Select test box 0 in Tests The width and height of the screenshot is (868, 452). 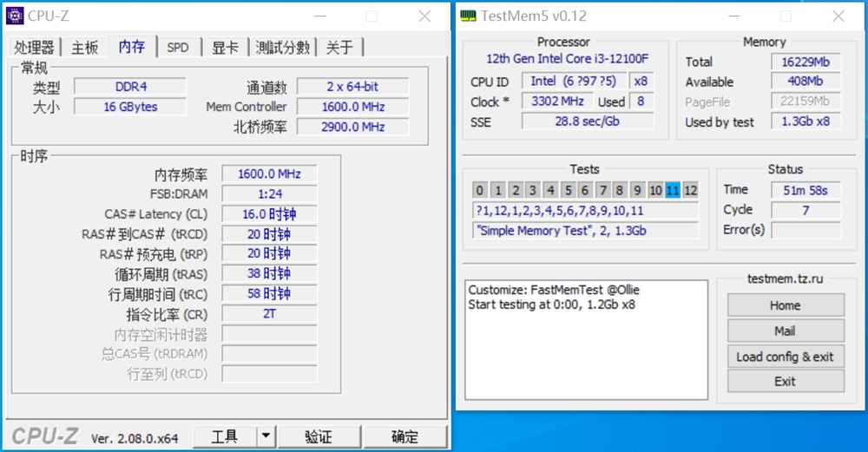pos(479,190)
